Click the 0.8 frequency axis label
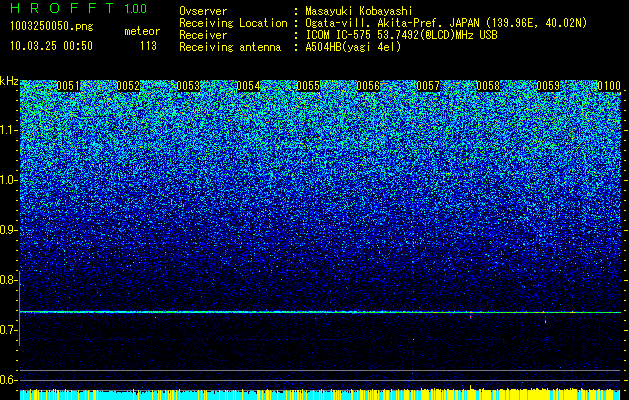 click(x=8, y=280)
